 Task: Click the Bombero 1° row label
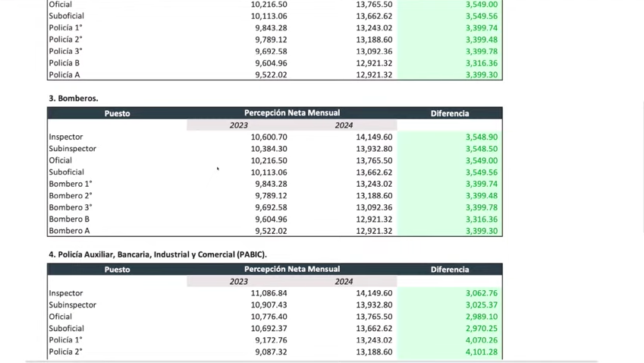tap(71, 184)
